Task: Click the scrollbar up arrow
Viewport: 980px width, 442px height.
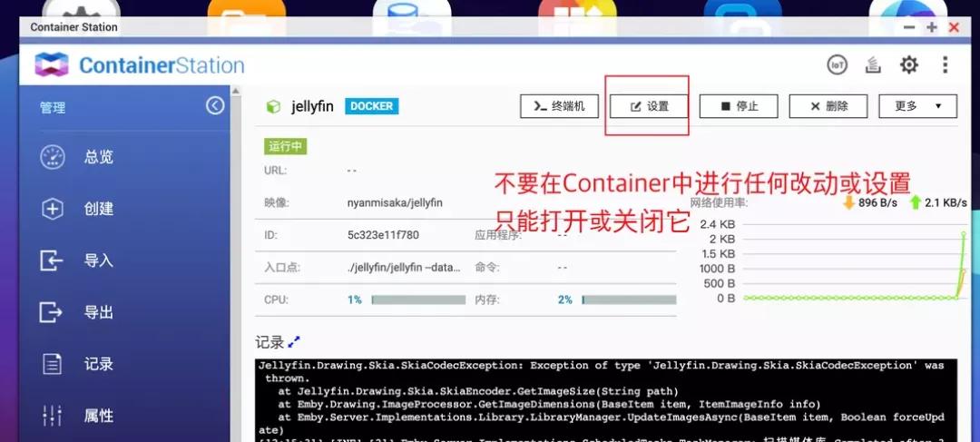Action: click(236, 92)
